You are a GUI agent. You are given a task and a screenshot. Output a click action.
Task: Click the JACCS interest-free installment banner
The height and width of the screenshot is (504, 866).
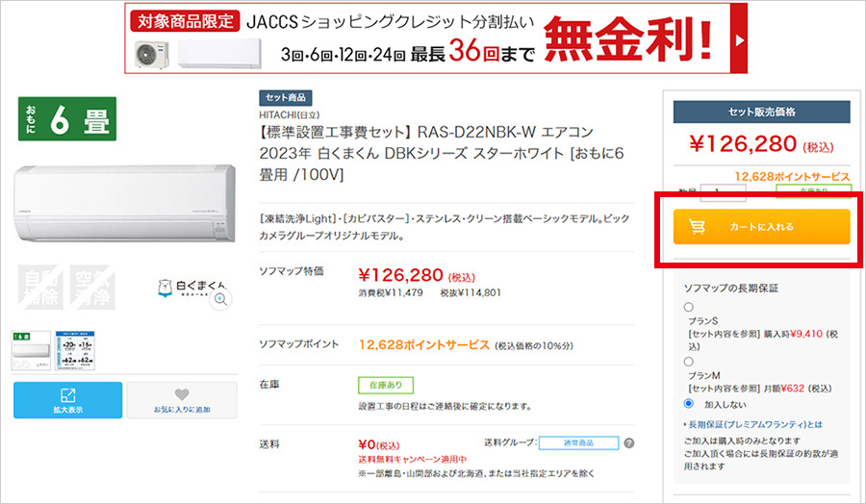click(x=436, y=38)
